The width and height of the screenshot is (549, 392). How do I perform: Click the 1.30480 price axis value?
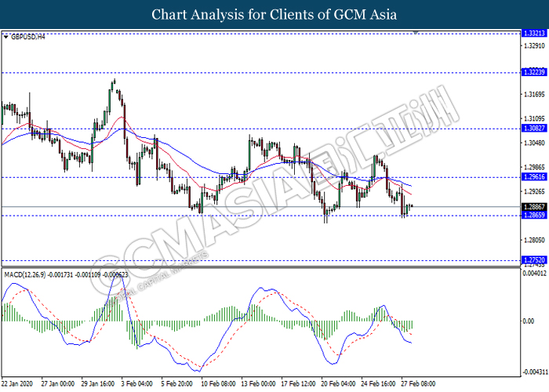pos(535,143)
